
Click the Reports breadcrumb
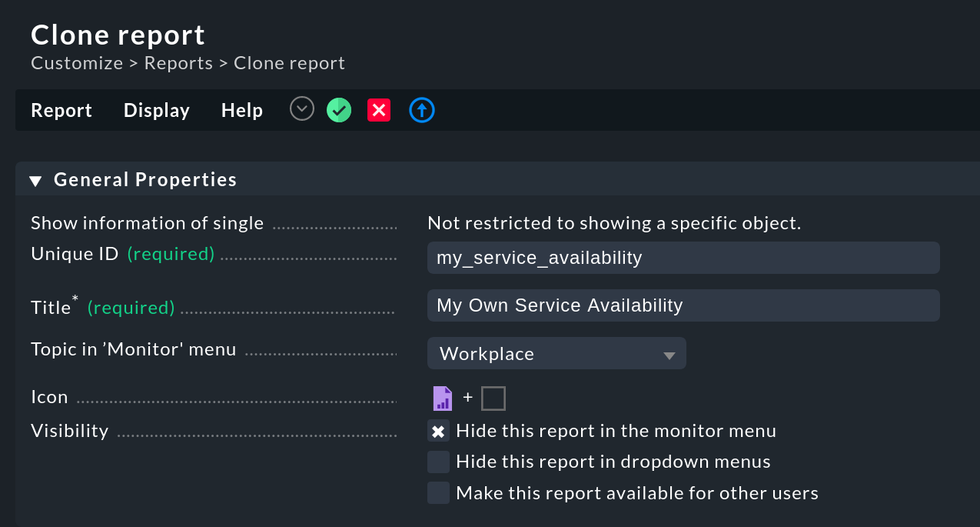pyautogui.click(x=178, y=63)
